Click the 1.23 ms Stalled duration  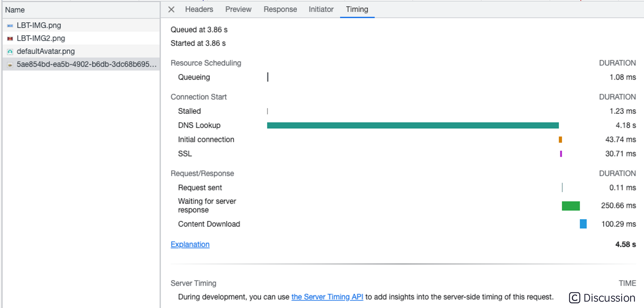point(623,111)
